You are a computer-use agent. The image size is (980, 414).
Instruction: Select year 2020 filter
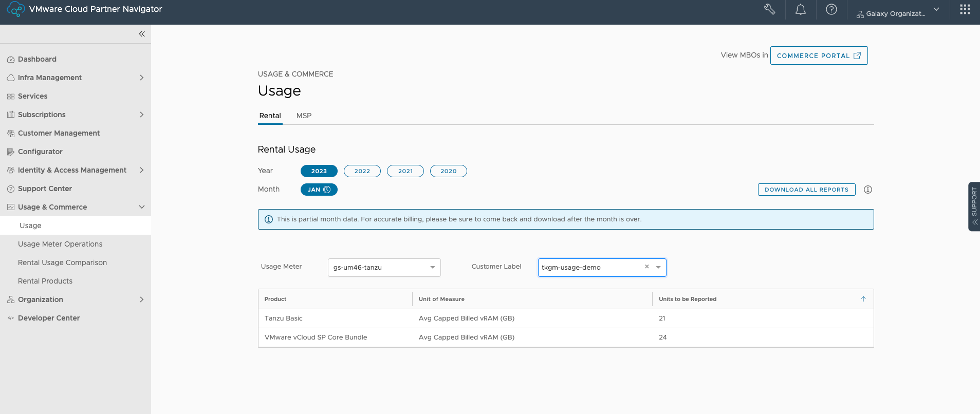coord(448,171)
